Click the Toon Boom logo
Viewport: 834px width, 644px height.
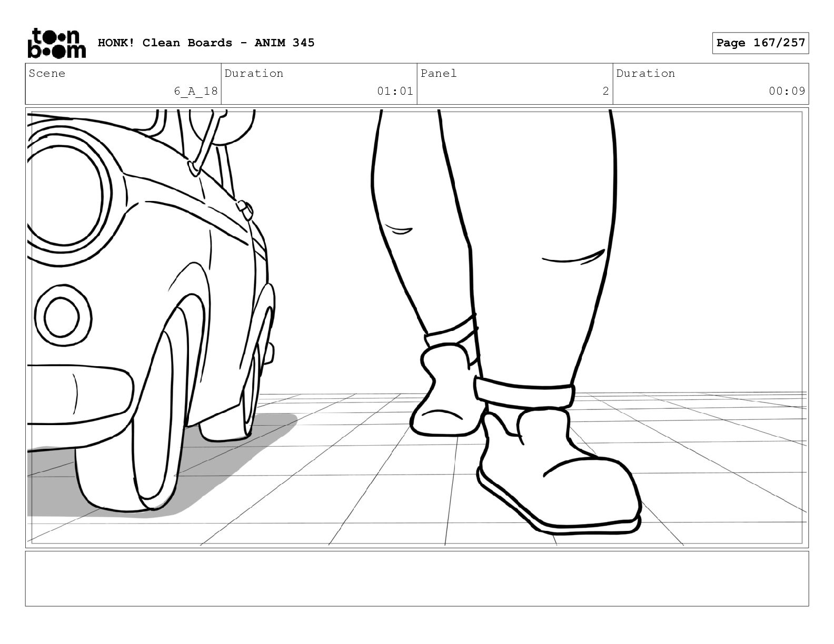[56, 43]
